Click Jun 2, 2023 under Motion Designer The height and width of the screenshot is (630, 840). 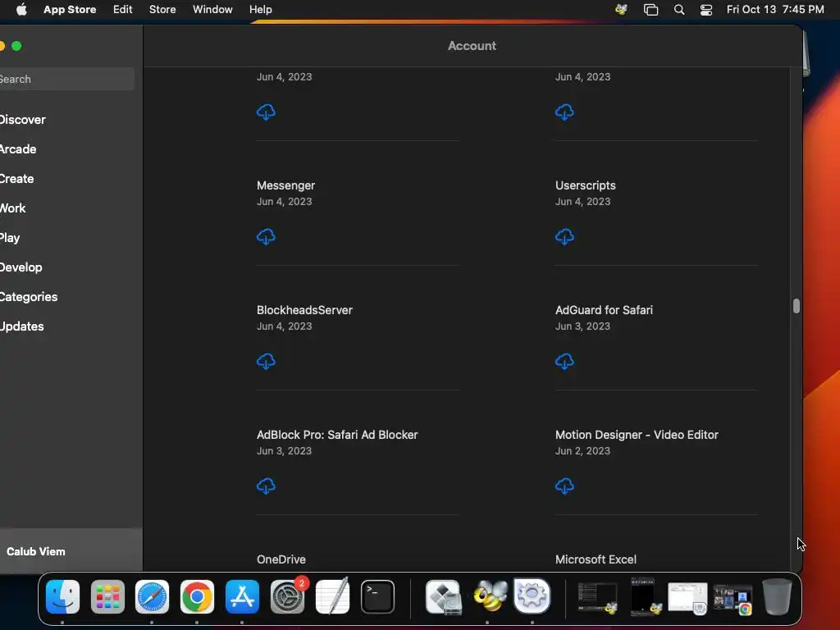(x=582, y=450)
